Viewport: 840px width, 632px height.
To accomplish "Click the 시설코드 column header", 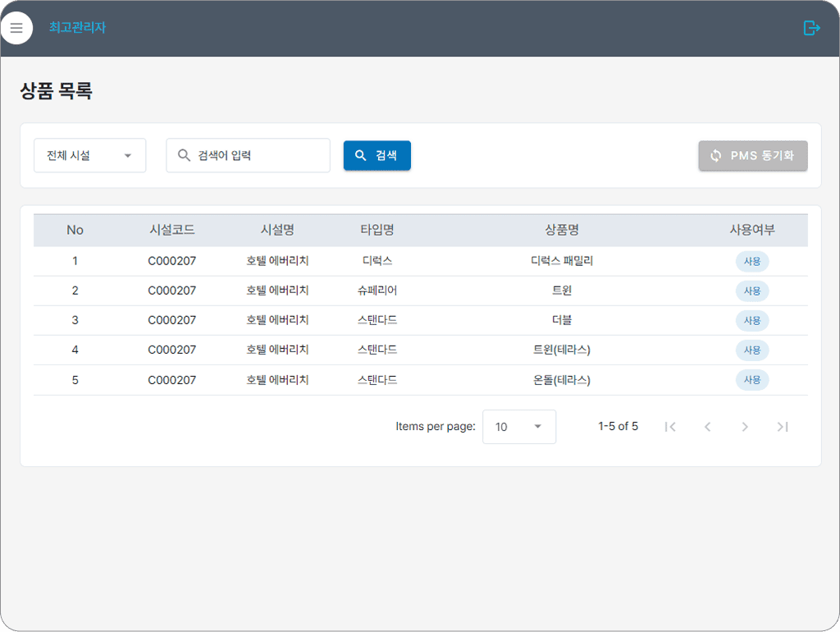I will click(x=172, y=230).
